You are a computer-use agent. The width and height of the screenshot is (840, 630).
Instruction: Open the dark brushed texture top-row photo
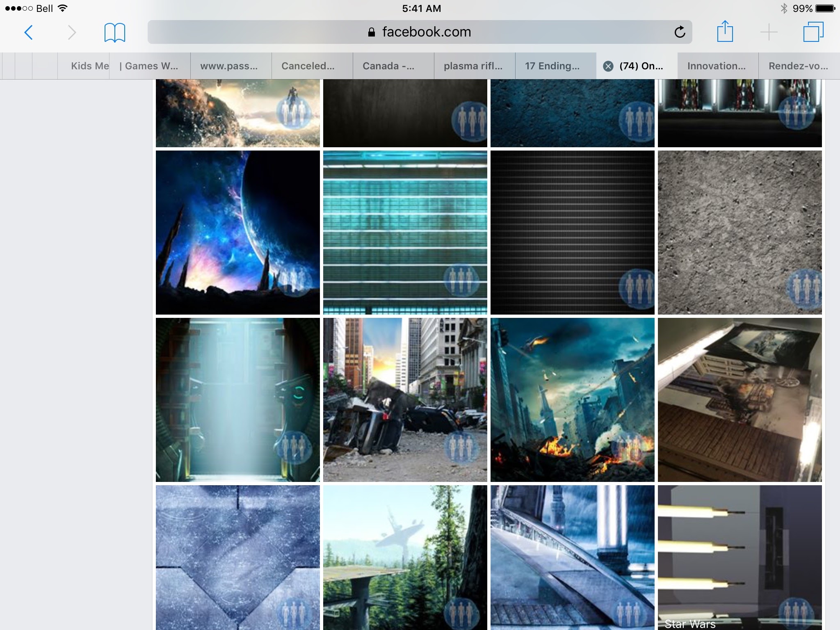coord(405,113)
